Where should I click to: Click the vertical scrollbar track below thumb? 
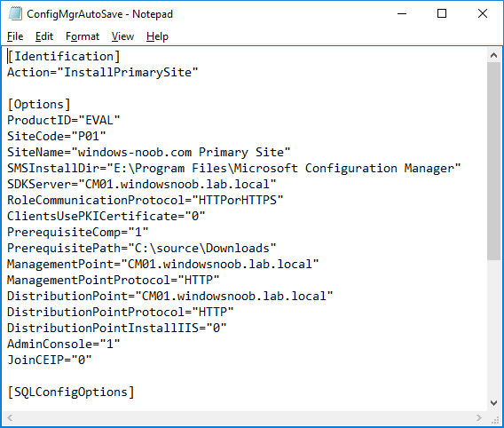click(x=494, y=328)
